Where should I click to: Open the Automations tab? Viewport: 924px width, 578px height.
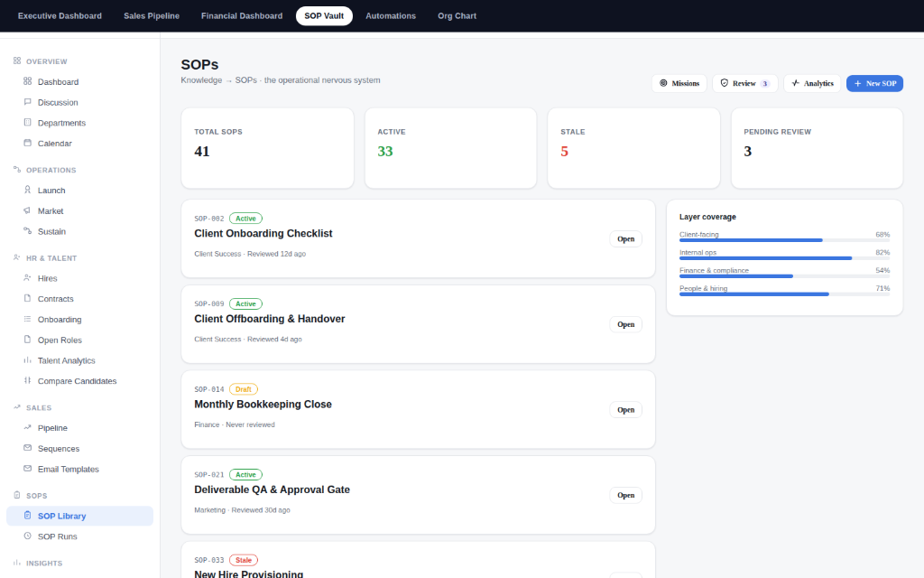click(x=391, y=16)
